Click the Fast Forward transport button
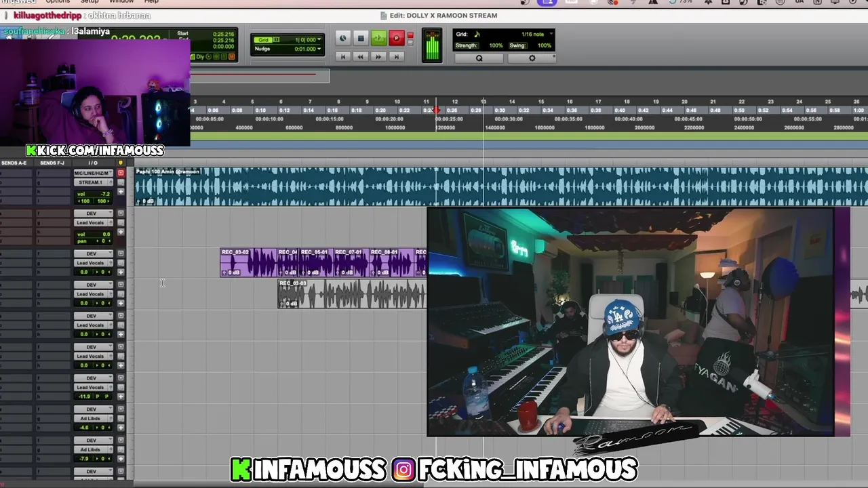 378,57
